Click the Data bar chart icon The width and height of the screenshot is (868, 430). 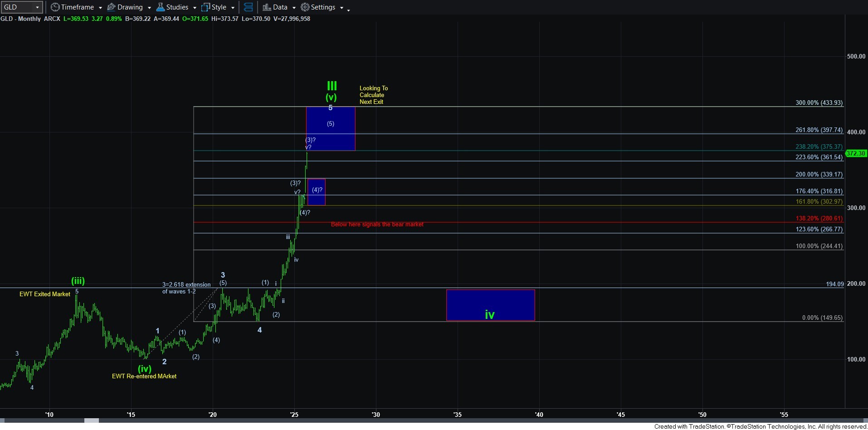point(267,7)
